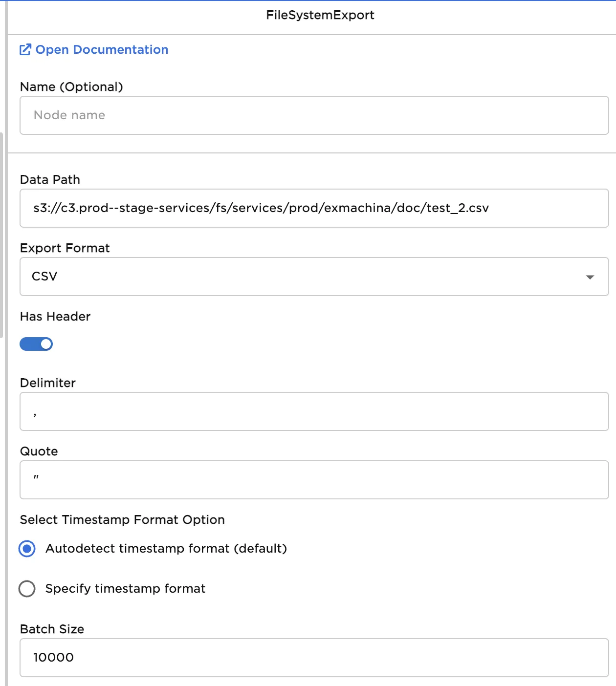Click the Node name input field
This screenshot has height=686, width=616.
[314, 115]
